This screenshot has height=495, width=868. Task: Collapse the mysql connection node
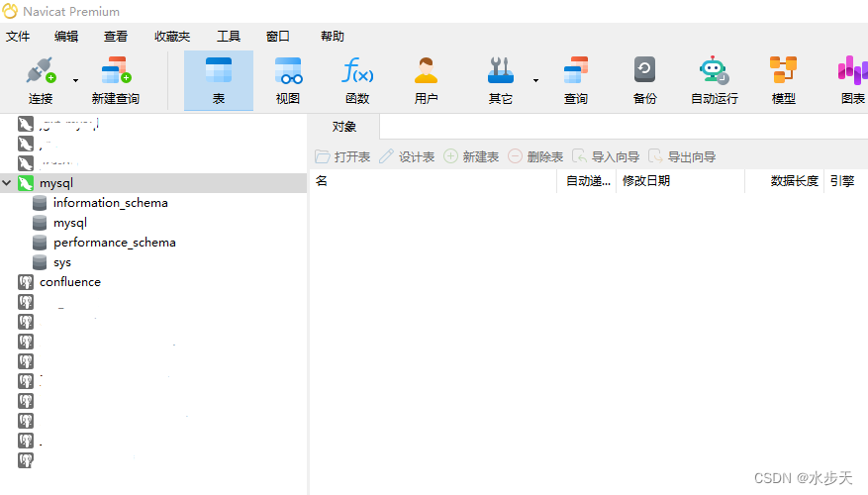tap(7, 183)
